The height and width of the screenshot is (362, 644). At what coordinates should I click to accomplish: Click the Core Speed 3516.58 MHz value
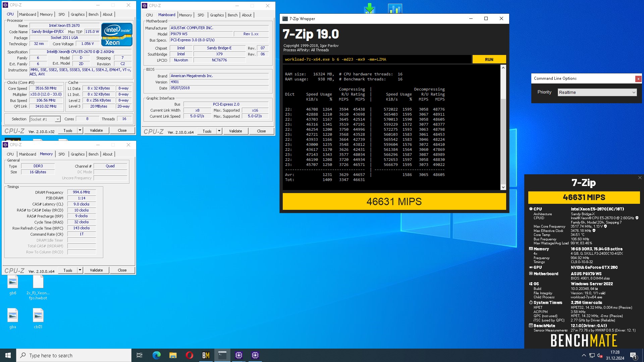click(x=46, y=88)
